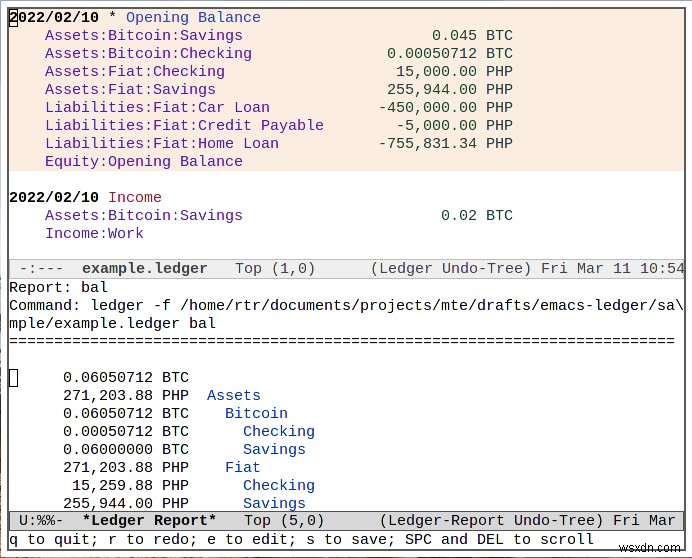Screen dimensions: 692x558
Task: Click the amount '0.02 BTC'
Action: point(477,215)
